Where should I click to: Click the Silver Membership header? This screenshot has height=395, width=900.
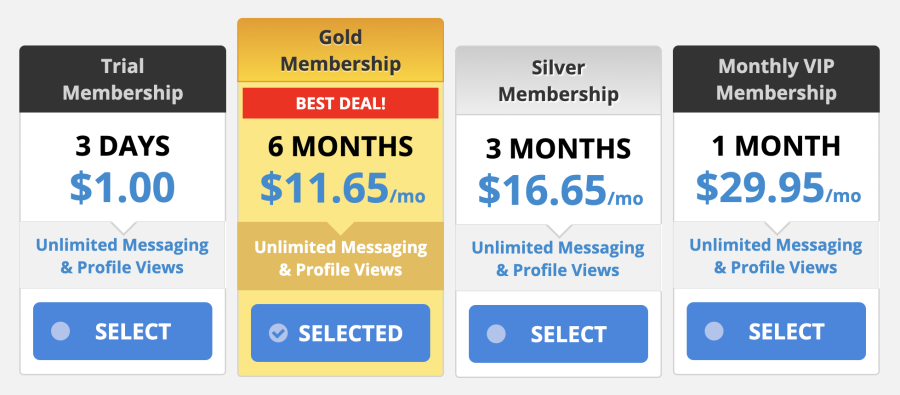click(558, 81)
